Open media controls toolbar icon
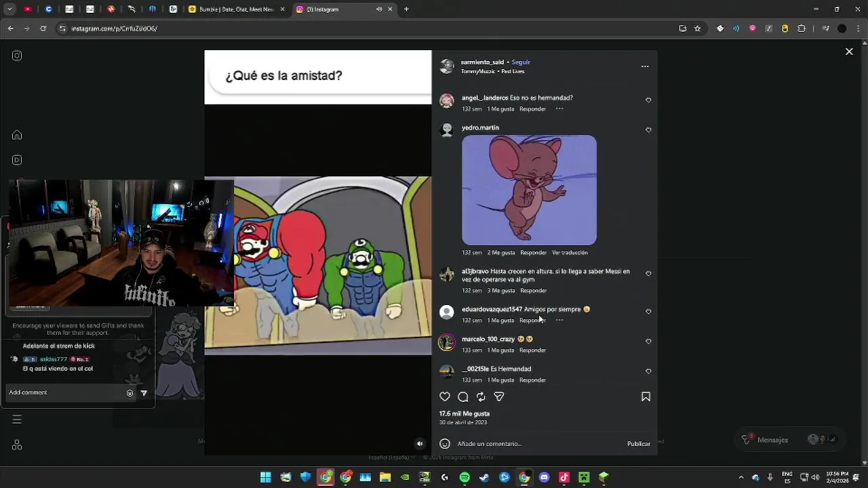The image size is (868, 488). click(825, 28)
